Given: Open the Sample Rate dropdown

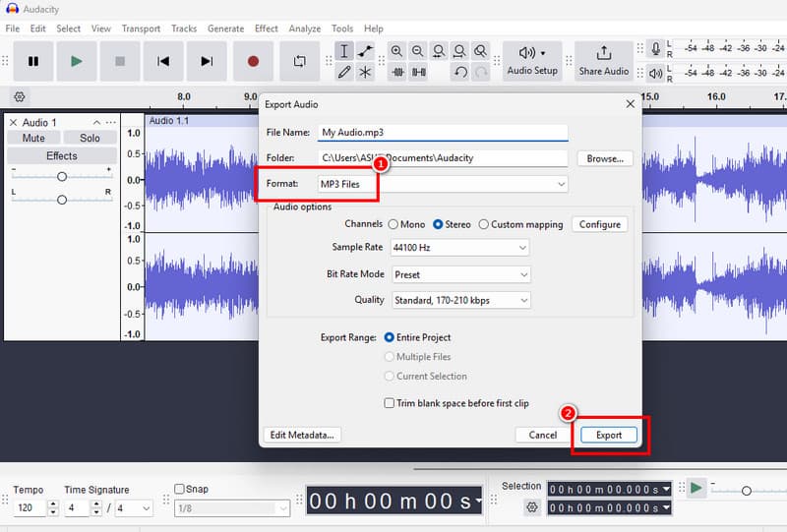Looking at the screenshot, I should click(459, 248).
